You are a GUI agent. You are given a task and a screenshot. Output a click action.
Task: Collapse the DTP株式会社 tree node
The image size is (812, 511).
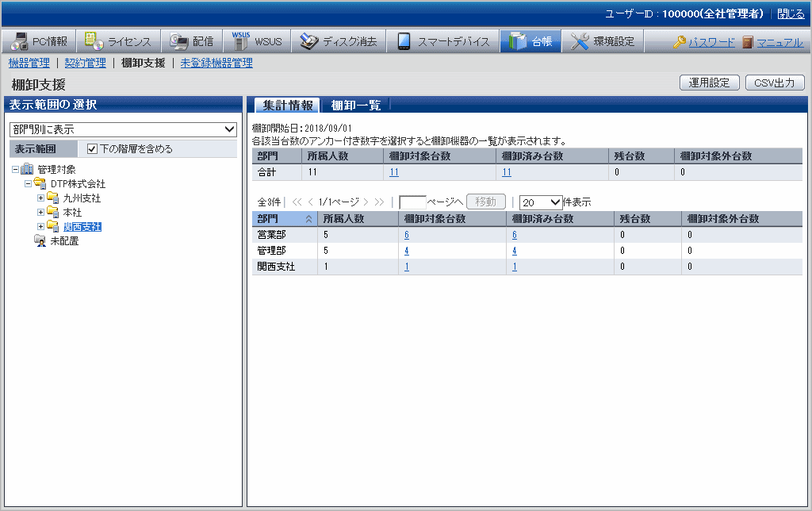coord(29,184)
